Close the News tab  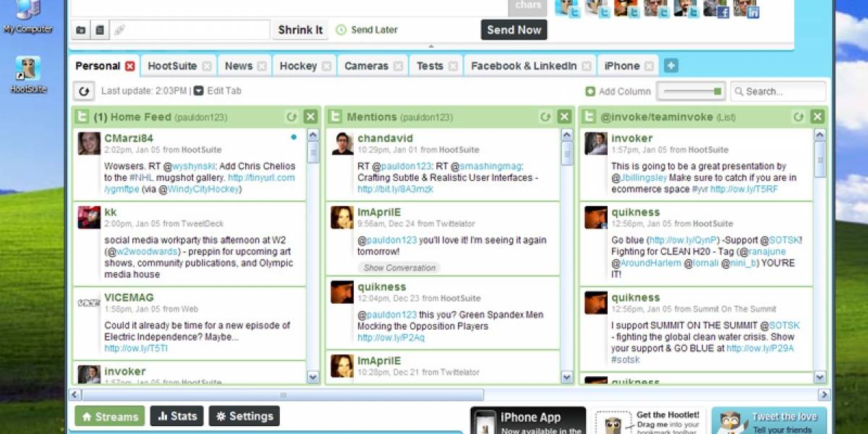point(262,66)
